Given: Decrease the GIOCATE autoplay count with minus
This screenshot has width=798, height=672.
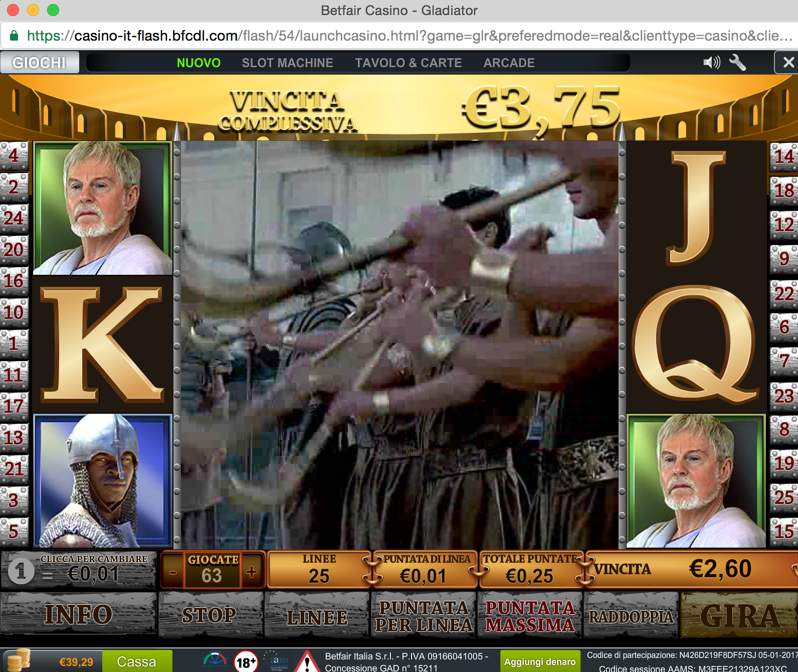Looking at the screenshot, I should pos(173,572).
